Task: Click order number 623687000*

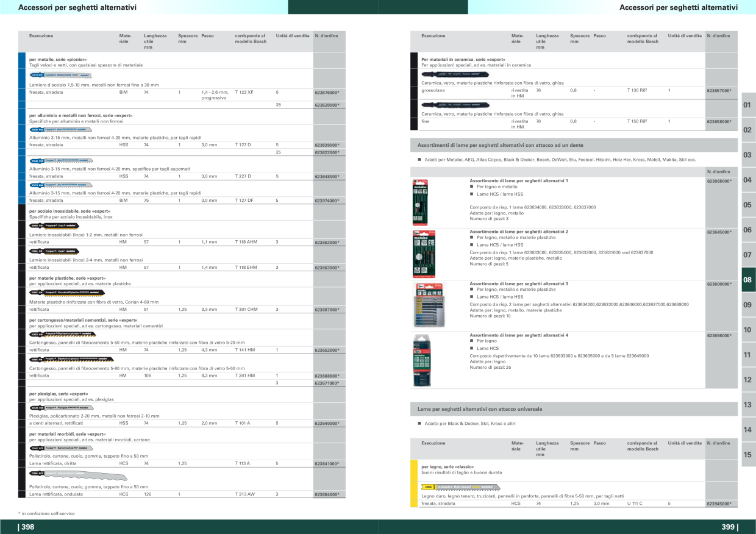Action: coord(327,310)
